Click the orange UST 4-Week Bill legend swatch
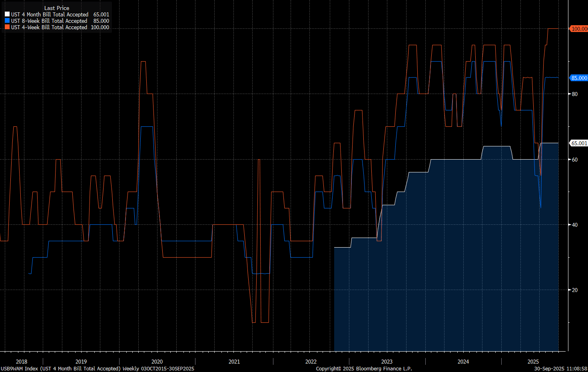This screenshot has width=588, height=372. click(x=7, y=27)
